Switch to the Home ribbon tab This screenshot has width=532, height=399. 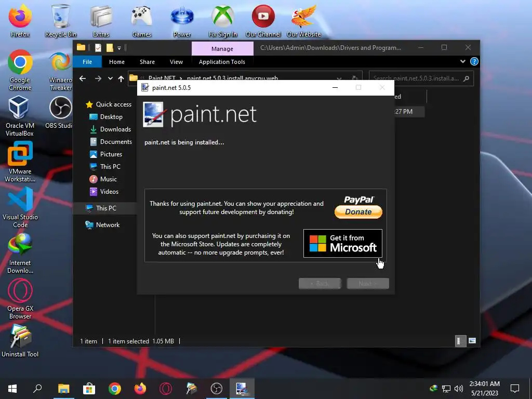coord(117,62)
